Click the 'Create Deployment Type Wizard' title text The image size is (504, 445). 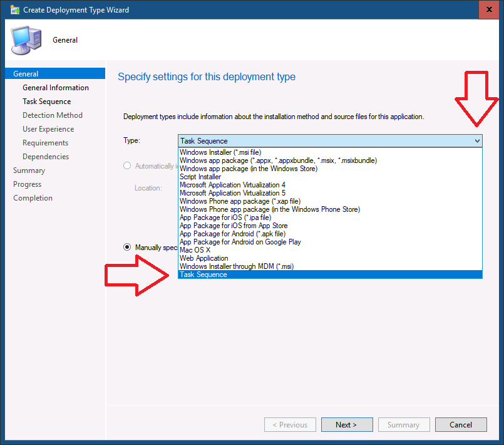(76, 10)
